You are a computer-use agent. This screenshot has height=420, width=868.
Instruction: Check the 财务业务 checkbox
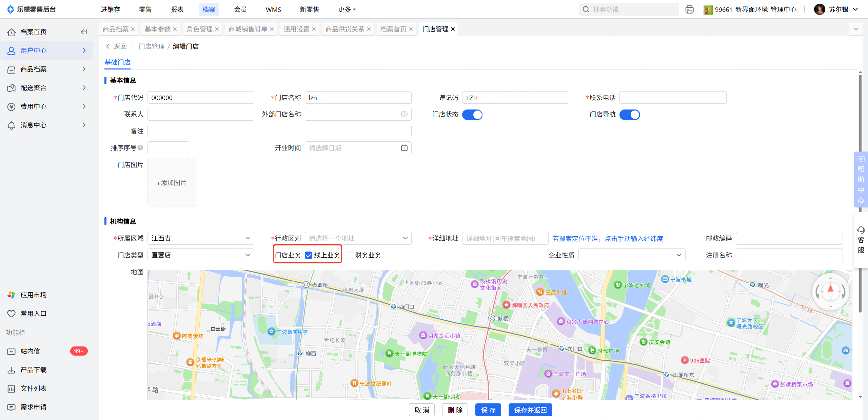coord(350,255)
